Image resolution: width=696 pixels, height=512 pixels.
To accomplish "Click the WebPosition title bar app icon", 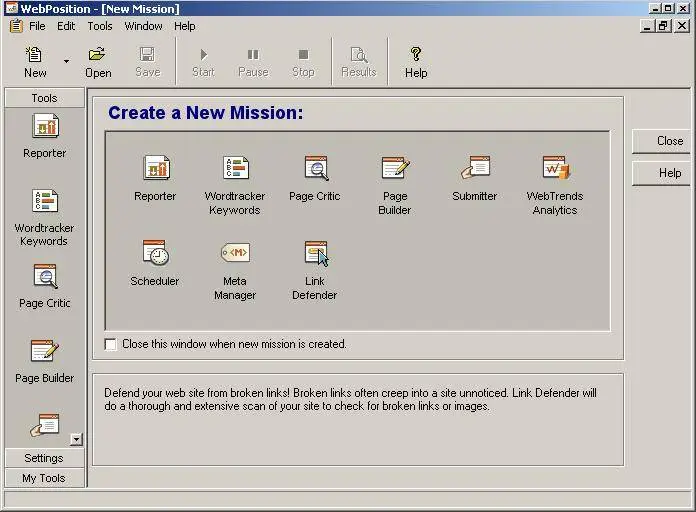I will (x=11, y=8).
